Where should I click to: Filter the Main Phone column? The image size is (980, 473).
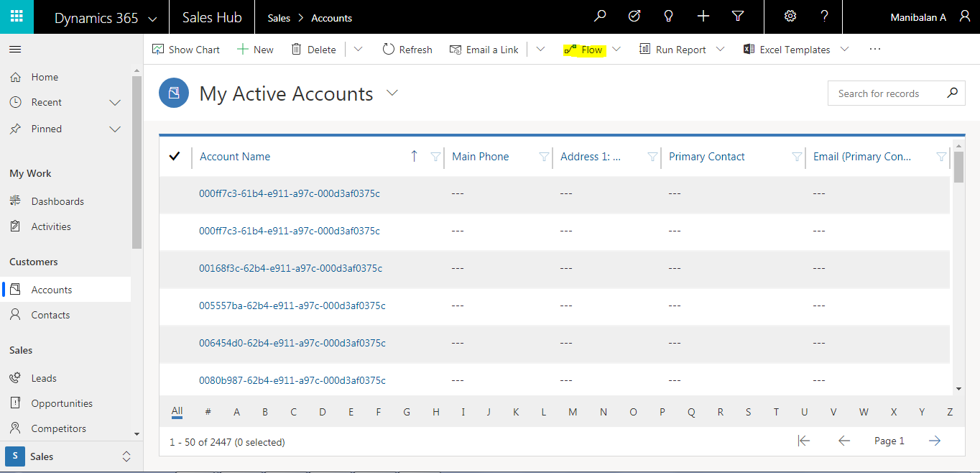point(544,157)
